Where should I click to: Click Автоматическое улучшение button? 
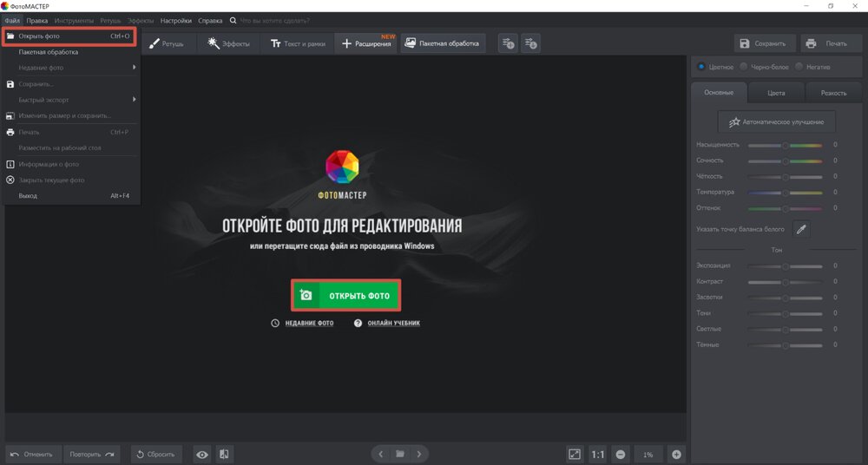point(776,121)
